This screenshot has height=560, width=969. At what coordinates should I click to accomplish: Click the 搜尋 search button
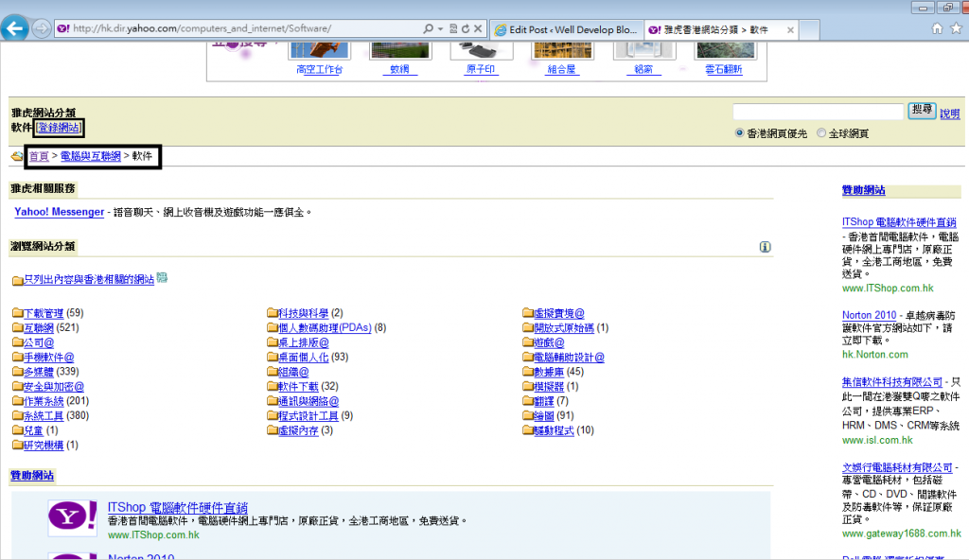click(922, 110)
